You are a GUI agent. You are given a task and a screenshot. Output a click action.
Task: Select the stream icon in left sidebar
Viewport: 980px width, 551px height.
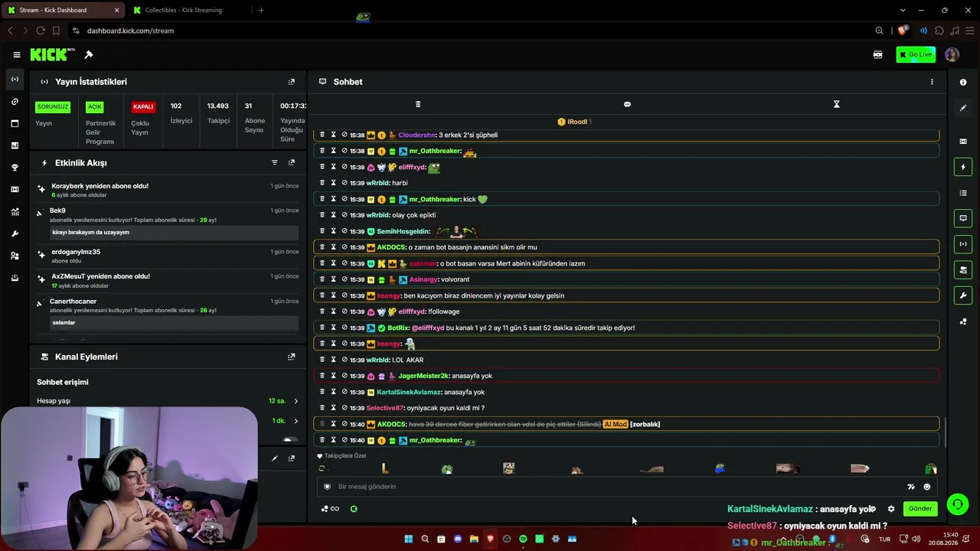pyautogui.click(x=15, y=80)
